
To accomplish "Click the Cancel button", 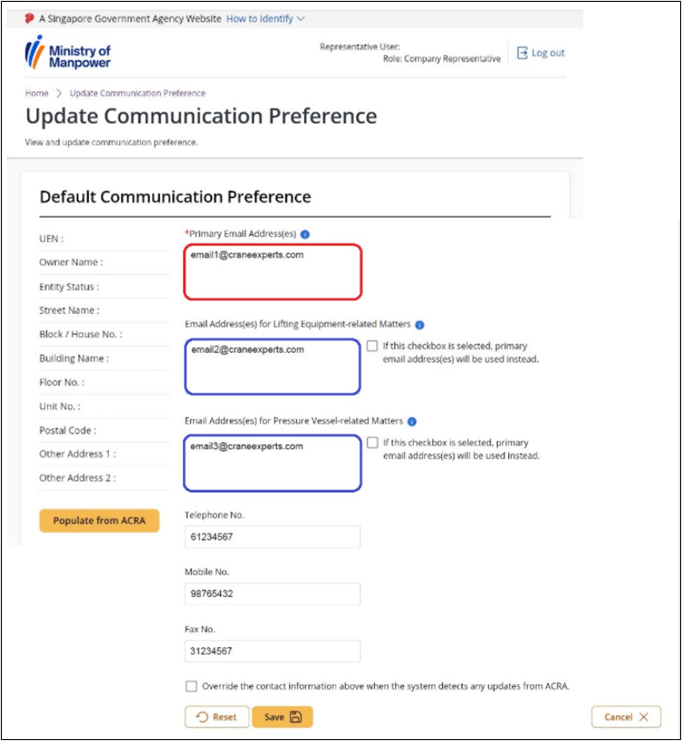I will click(x=626, y=717).
